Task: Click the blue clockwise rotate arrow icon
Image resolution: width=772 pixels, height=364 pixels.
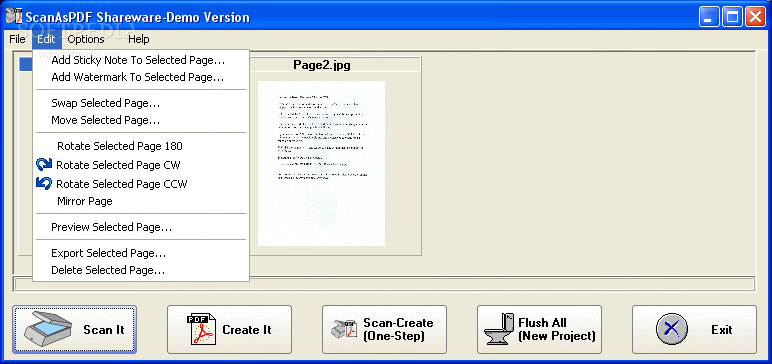Action: 44,165
